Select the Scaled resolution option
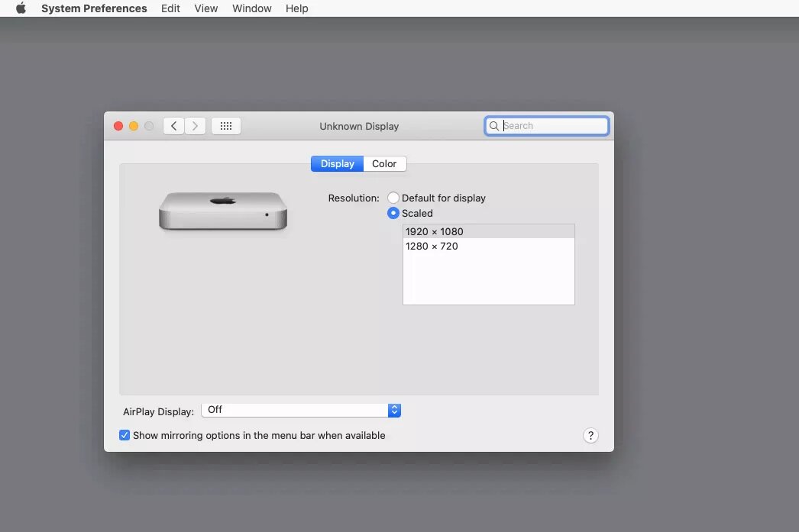Screen dimensions: 799x532 click(x=393, y=213)
